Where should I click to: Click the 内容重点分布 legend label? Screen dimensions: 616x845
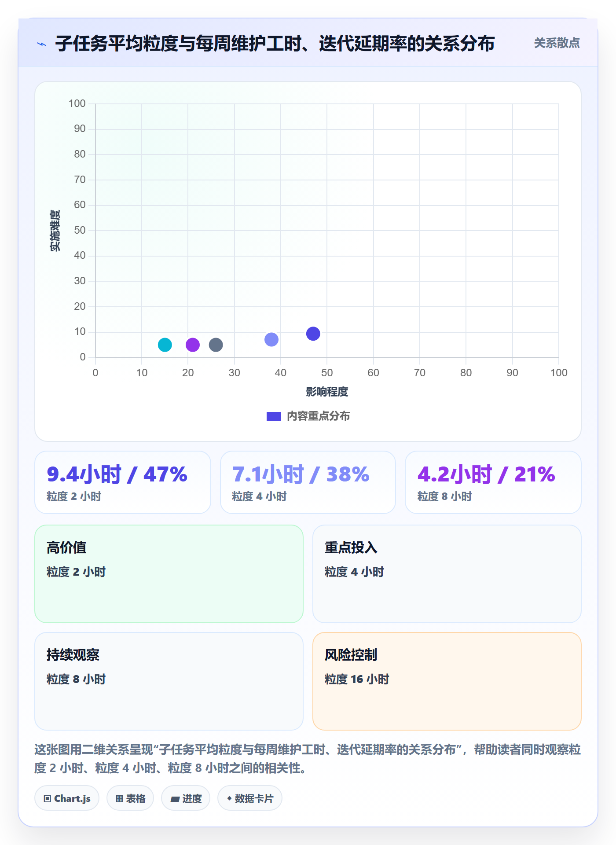point(318,416)
